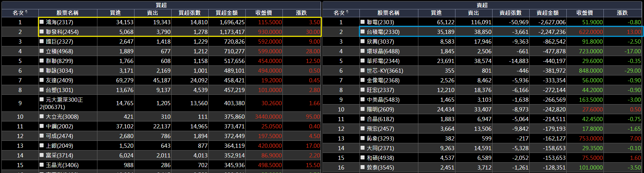
Task: Toggle the checkbox for 立積(4968)
Action: pos(42,51)
